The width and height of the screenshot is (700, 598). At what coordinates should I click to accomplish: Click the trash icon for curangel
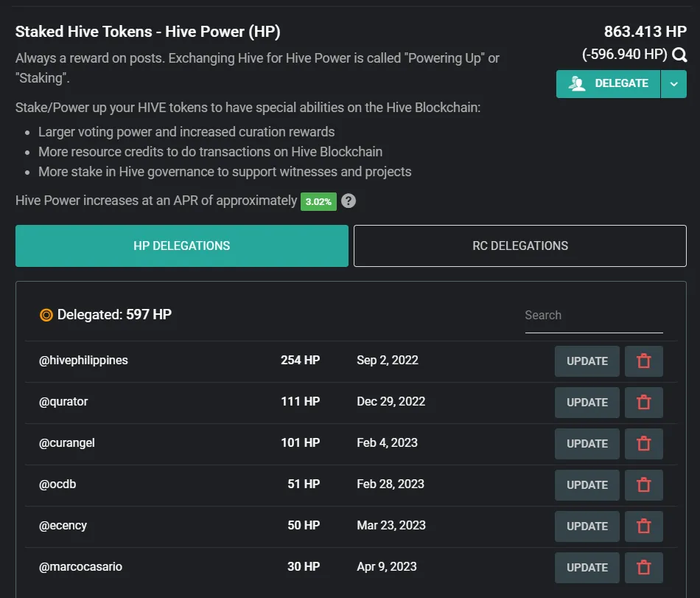click(x=644, y=443)
